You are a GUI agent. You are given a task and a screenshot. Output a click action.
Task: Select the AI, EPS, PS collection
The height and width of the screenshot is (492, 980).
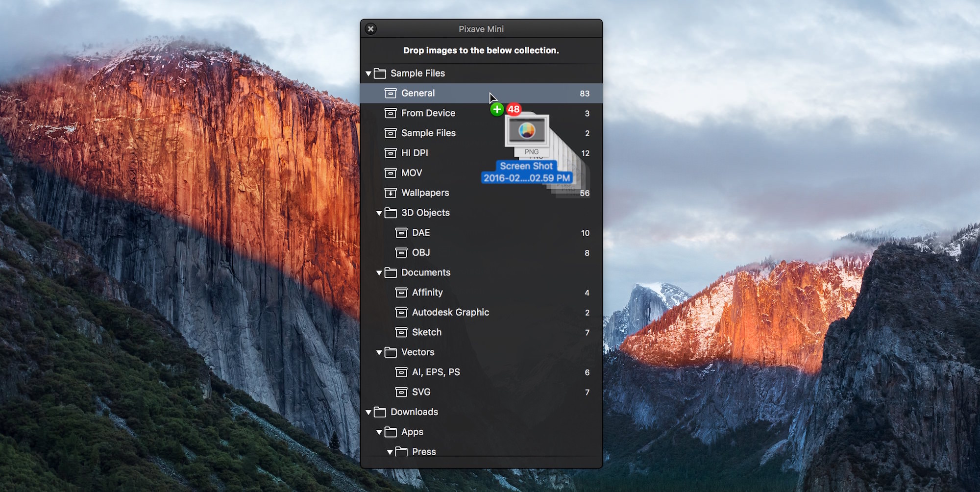[x=481, y=372]
